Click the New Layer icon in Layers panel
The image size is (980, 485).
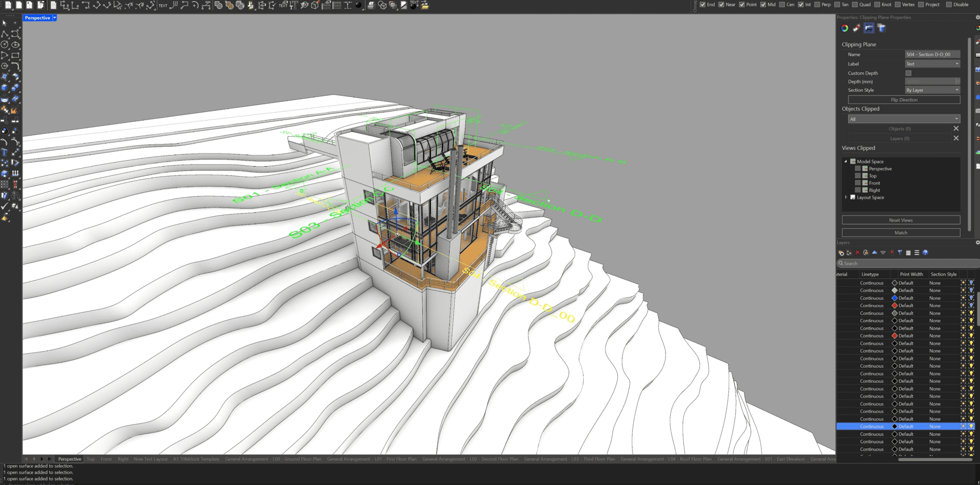[x=841, y=253]
